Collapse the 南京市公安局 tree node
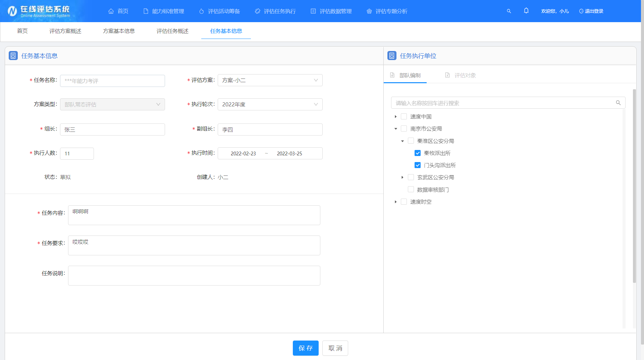This screenshot has width=644, height=360. click(396, 129)
